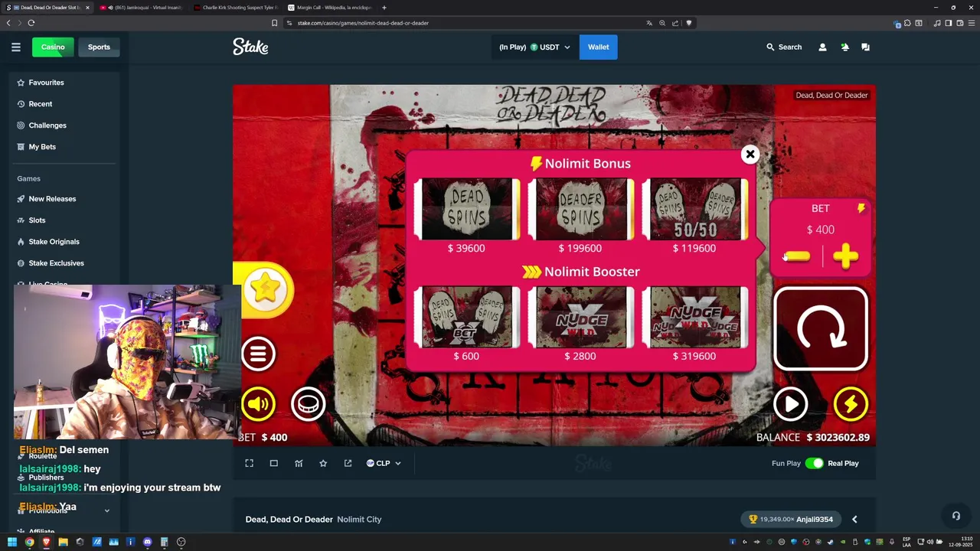
Task: Close the Nolimit Bonus popup
Action: click(750, 155)
